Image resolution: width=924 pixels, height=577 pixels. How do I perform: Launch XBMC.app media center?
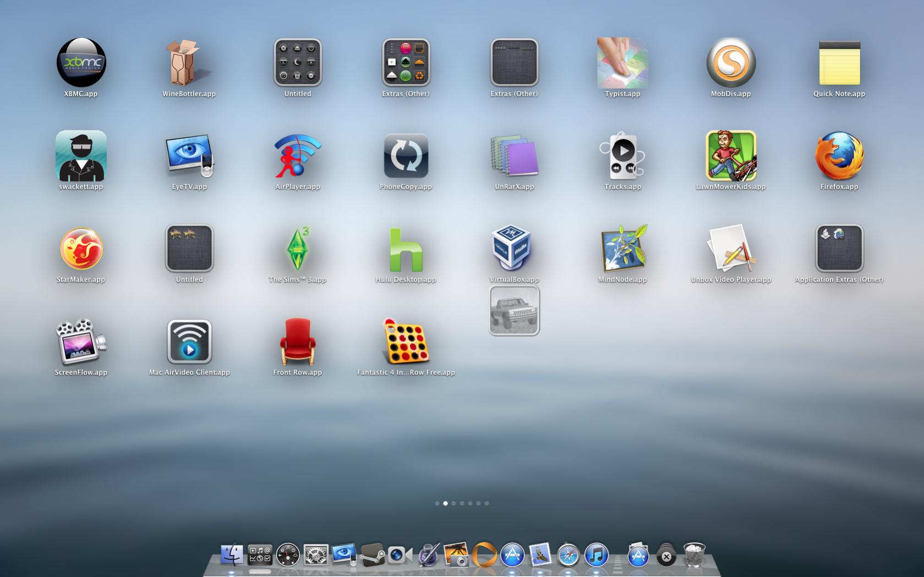click(81, 63)
